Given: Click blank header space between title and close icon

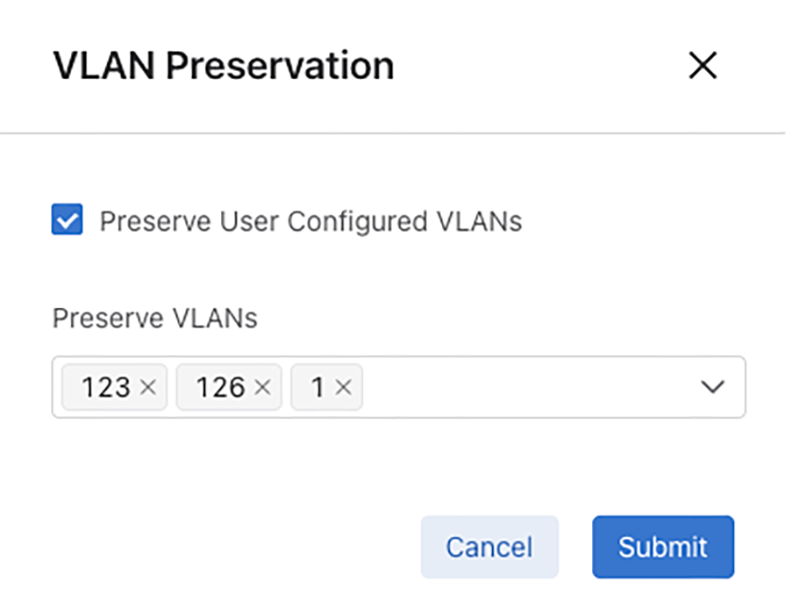Looking at the screenshot, I should coord(540,66).
